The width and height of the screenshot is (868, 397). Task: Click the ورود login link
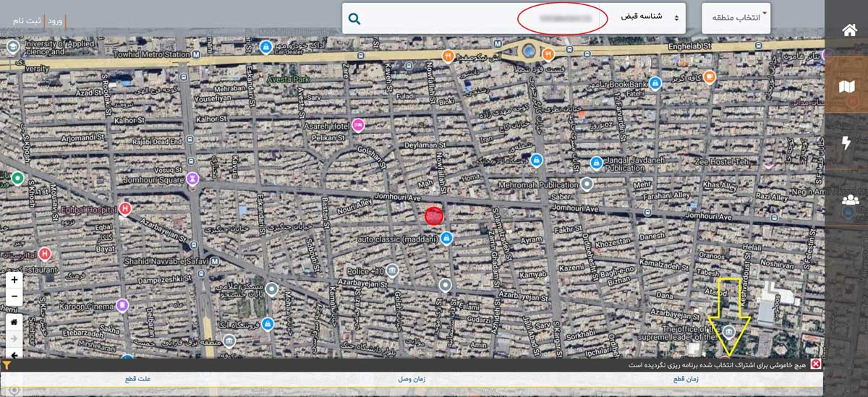tap(55, 20)
